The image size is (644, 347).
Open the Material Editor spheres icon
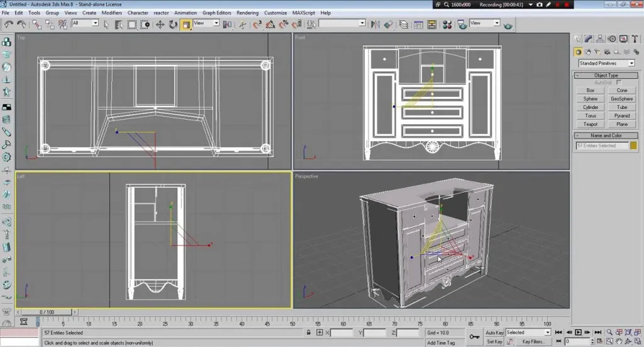[447, 25]
